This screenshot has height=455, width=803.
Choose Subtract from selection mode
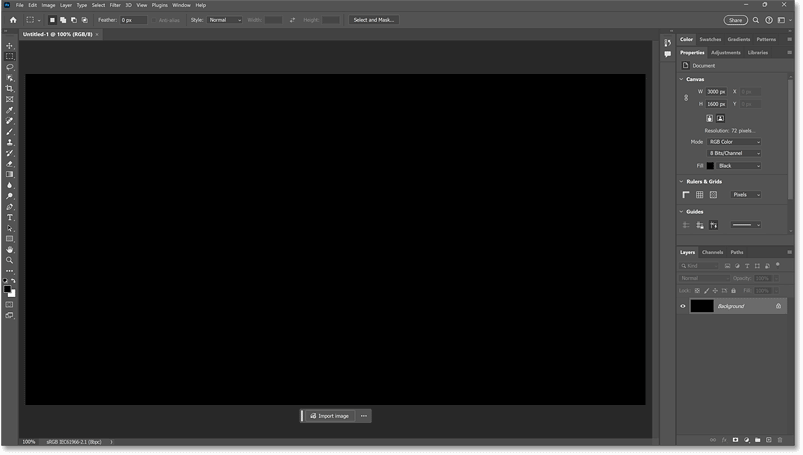click(x=74, y=20)
